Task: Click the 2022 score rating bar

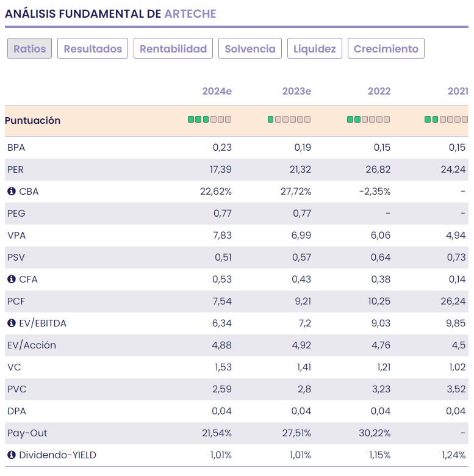Action: [x=368, y=120]
